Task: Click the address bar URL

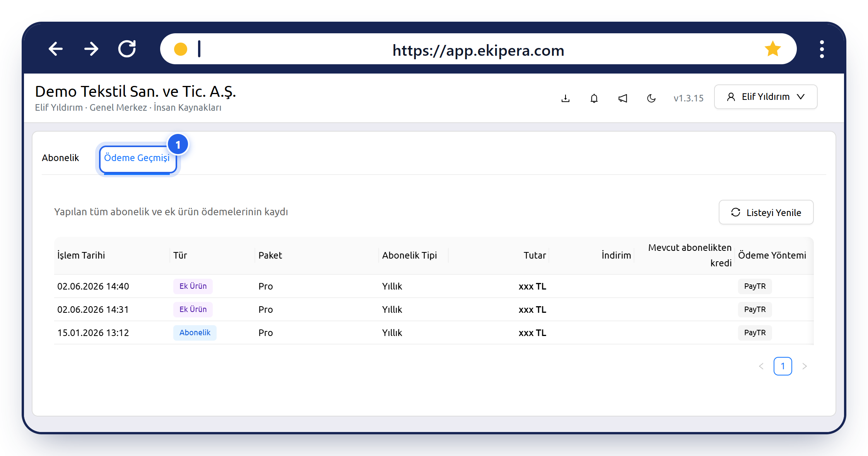Action: (x=478, y=50)
